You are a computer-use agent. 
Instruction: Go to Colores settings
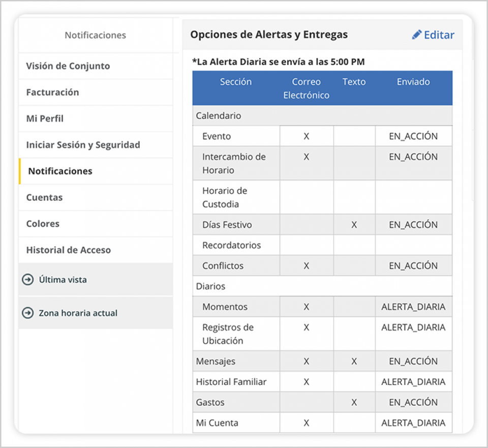43,224
